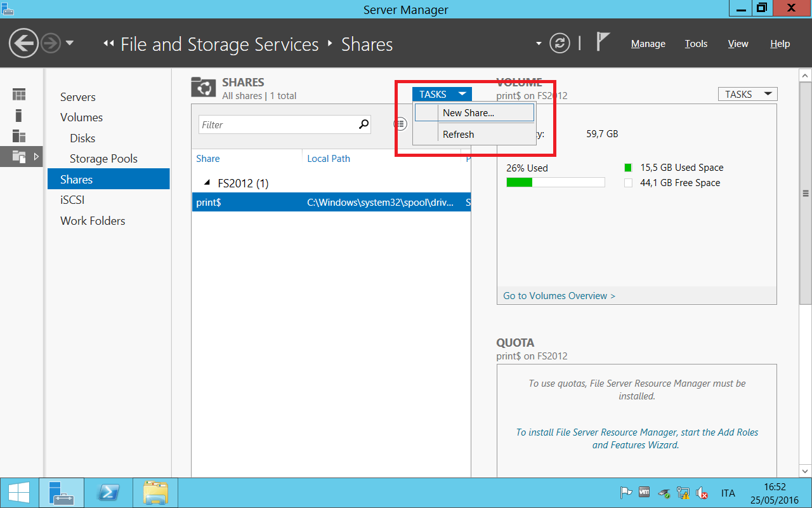The width and height of the screenshot is (812, 508).
Task: Select the Local Server icon in sidebar
Action: click(x=19, y=115)
